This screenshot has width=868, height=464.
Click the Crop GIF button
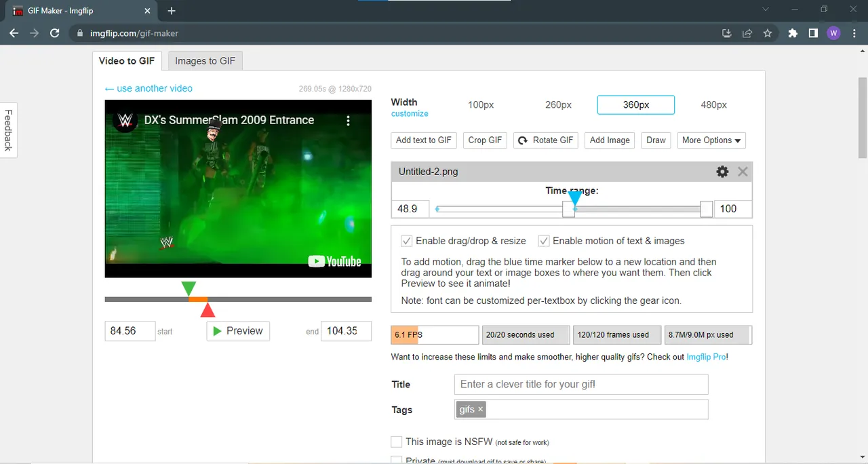485,140
